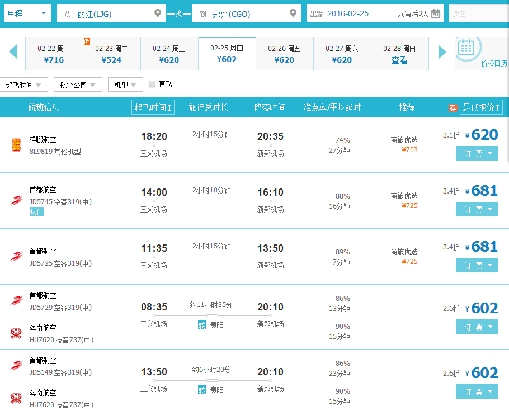Click 订票 for the 8L9819 flight

coord(477,153)
